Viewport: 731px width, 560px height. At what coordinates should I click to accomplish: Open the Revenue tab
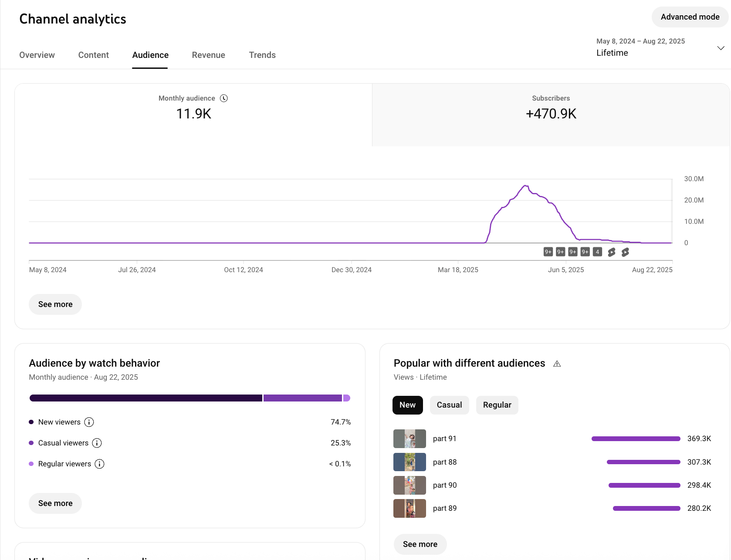pos(209,55)
